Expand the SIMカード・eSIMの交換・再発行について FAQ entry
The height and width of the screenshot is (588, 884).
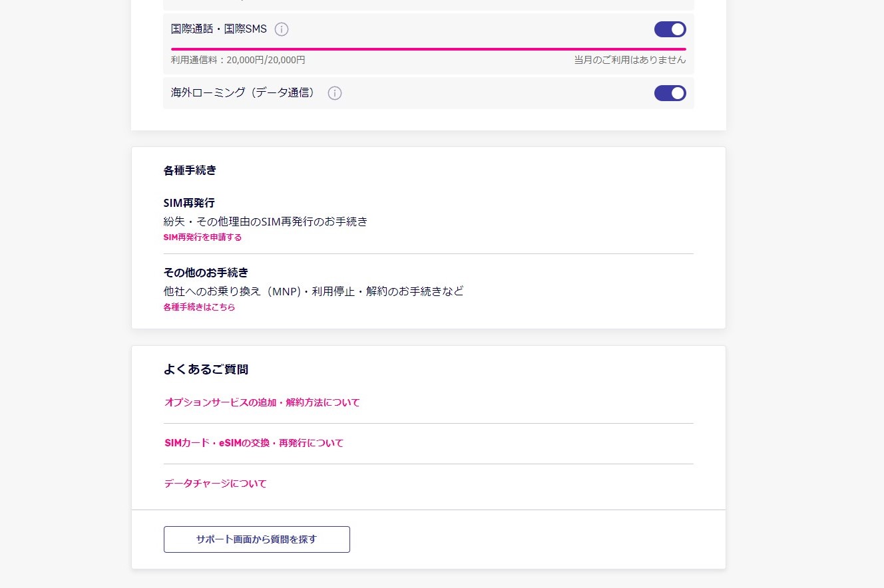click(x=254, y=443)
